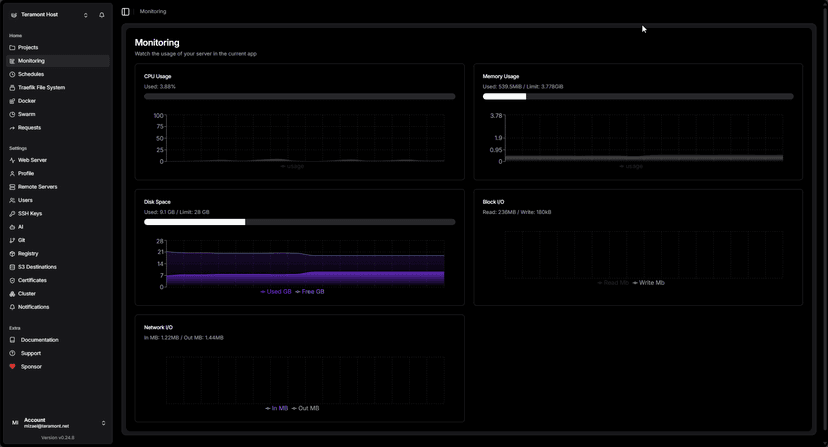Open the Traefik File System icon
828x447 pixels.
[x=12, y=88]
